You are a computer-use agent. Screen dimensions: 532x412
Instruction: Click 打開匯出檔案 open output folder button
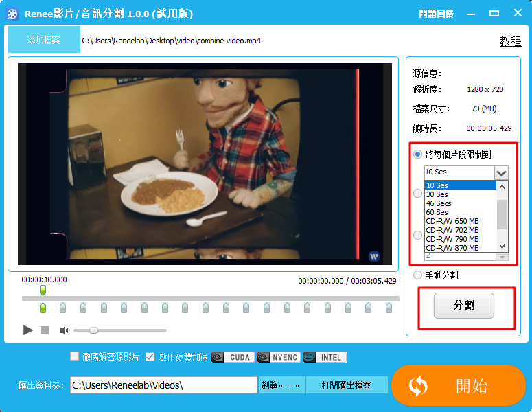point(347,385)
